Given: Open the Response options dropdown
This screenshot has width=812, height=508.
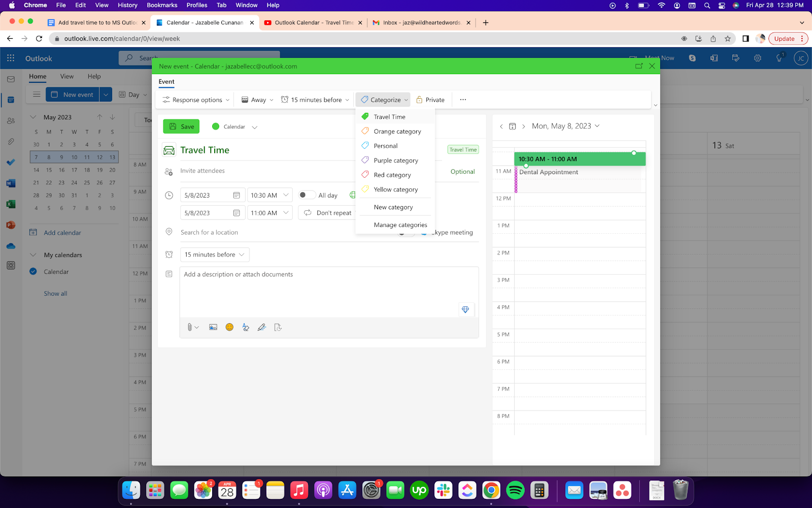Looking at the screenshot, I should coord(195,100).
